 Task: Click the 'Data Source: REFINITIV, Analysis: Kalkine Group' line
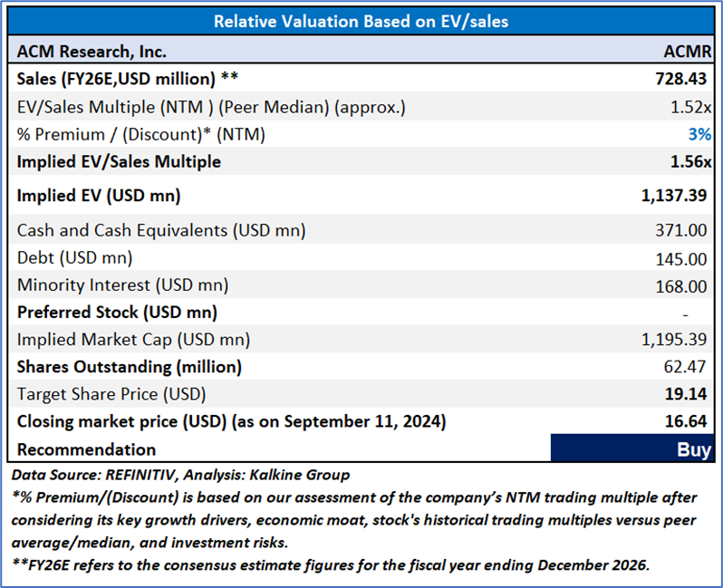point(181,475)
